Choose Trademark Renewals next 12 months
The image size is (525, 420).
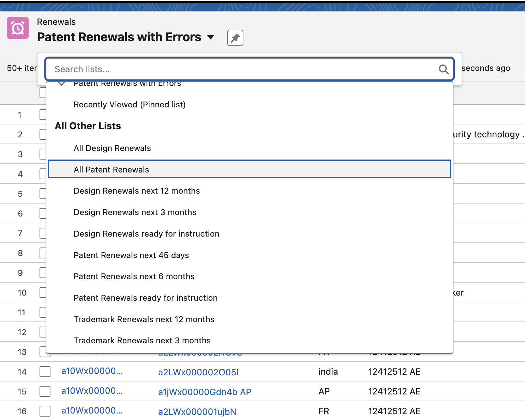[x=144, y=319]
